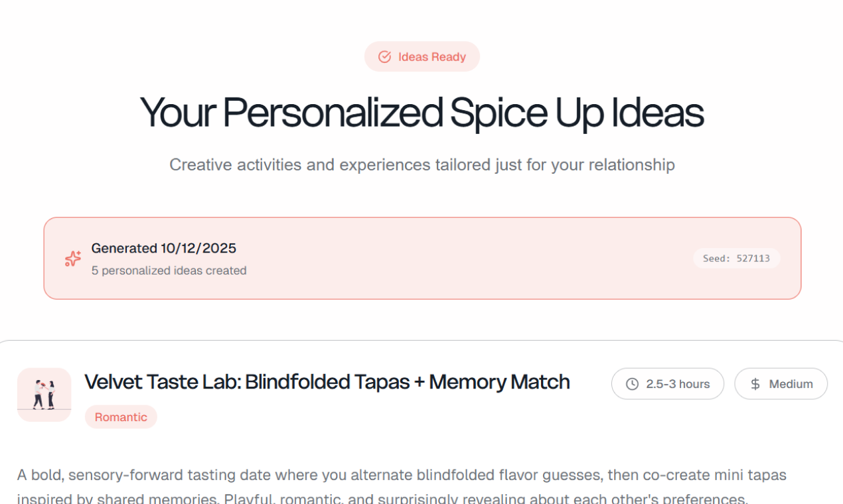This screenshot has height=504, width=843.
Task: Click the 'Medium' cost label
Action: pyautogui.click(x=791, y=384)
